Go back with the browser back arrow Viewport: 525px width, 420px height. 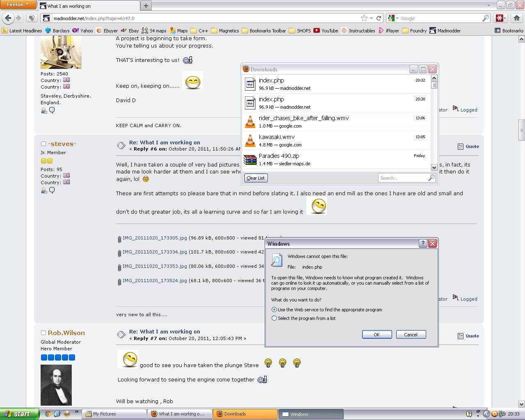coord(8,18)
